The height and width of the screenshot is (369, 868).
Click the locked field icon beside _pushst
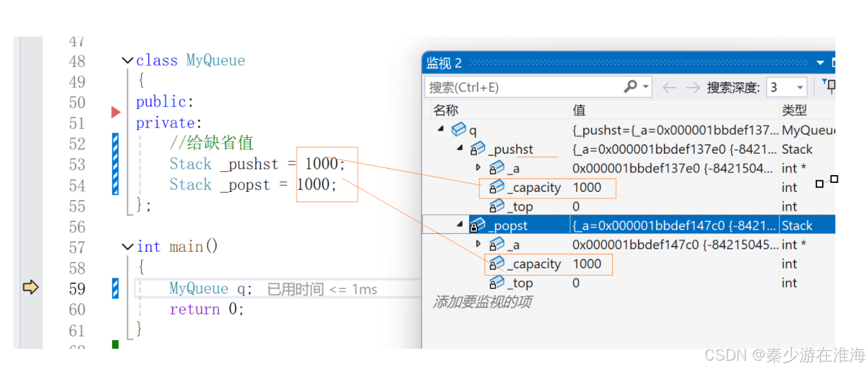pos(477,149)
